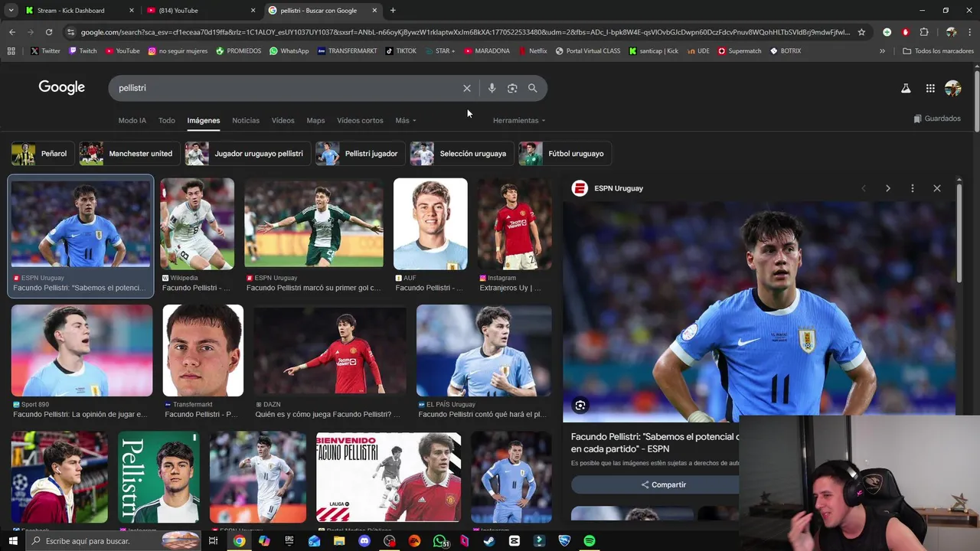The image size is (980, 551).
Task: Open Spotify from the taskbar
Action: (x=590, y=541)
